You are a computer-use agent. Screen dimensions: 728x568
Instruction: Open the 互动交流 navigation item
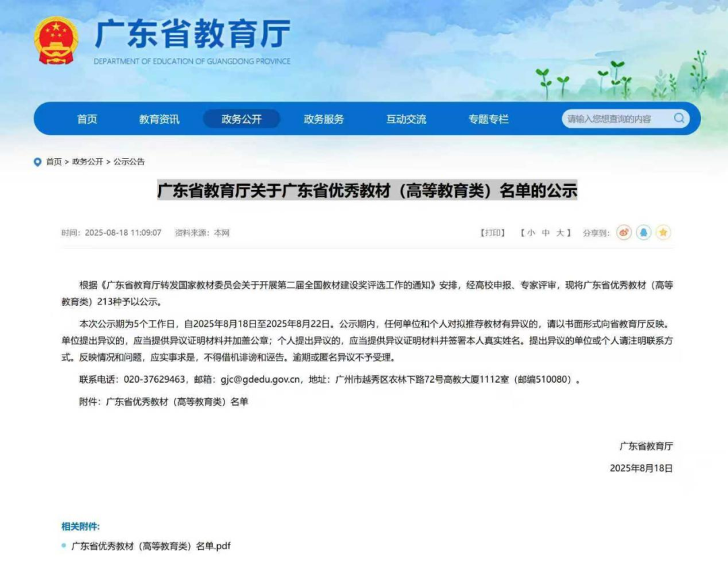406,119
